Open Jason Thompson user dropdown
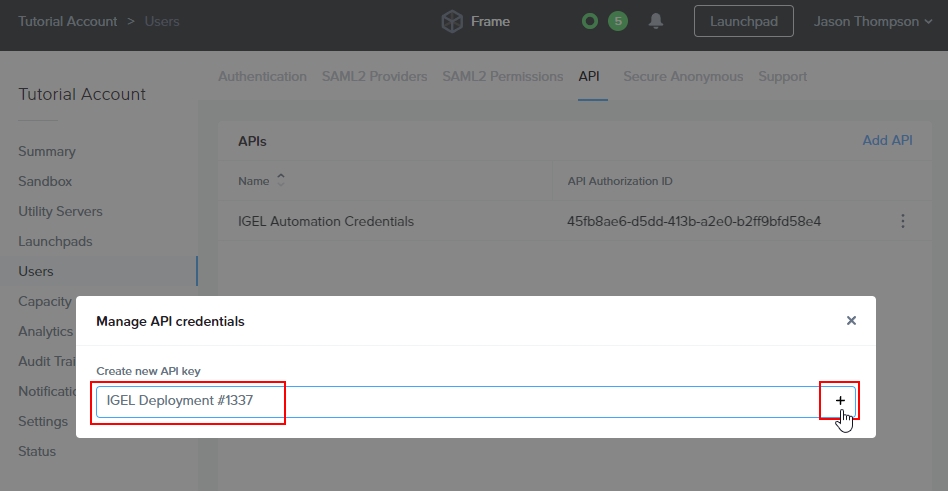 coord(872,22)
